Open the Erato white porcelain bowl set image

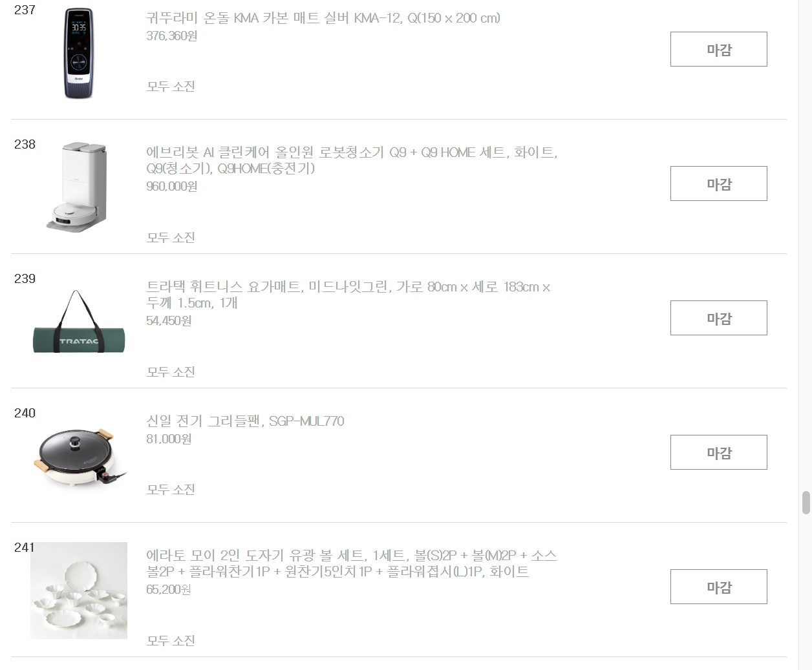click(x=79, y=591)
